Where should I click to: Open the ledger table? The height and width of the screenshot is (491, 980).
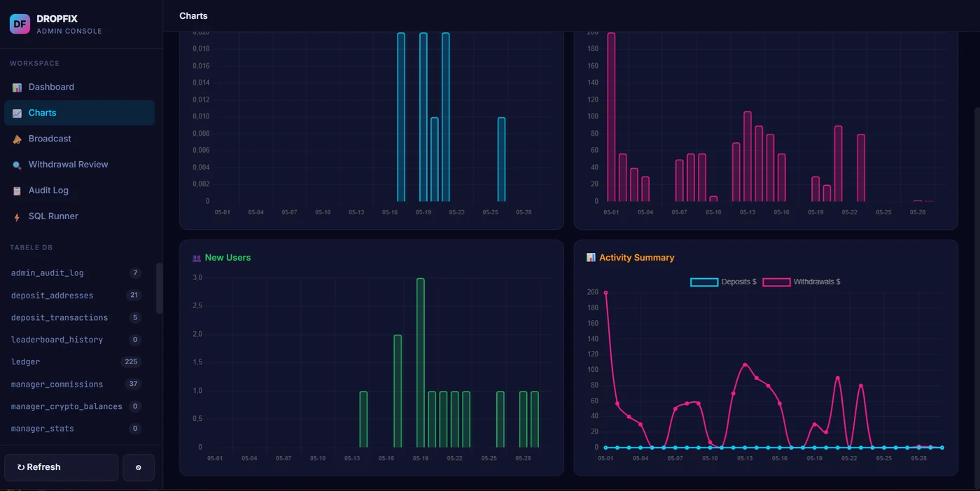point(76,362)
